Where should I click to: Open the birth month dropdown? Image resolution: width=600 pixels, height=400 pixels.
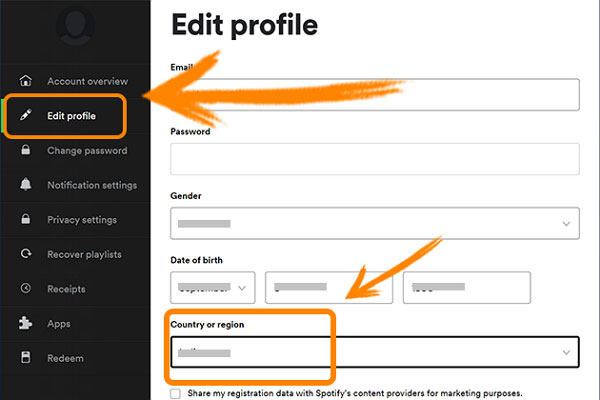tap(212, 288)
